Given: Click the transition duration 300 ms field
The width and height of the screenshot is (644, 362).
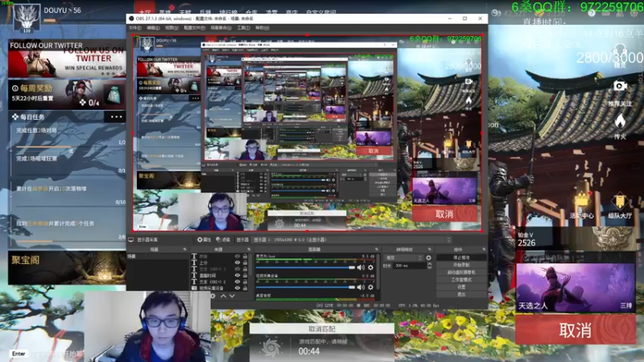Looking at the screenshot, I should (x=410, y=266).
